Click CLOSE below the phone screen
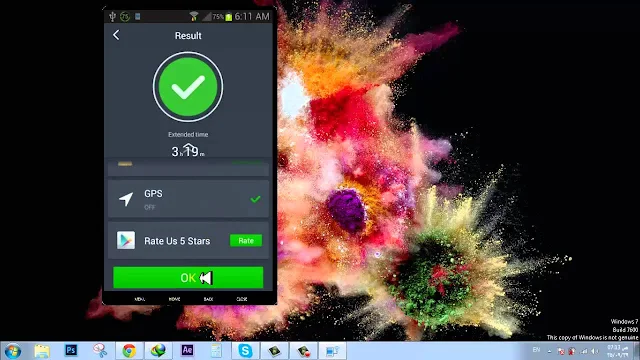640x360 pixels. (x=242, y=299)
